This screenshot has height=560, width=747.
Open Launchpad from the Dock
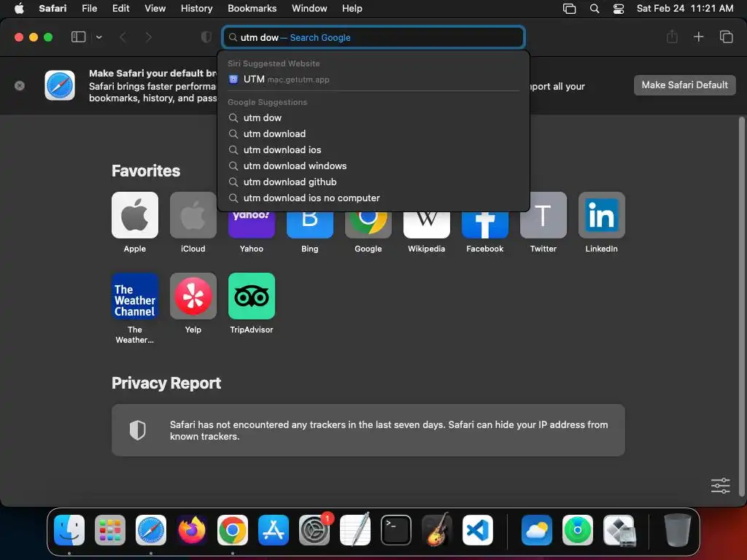point(110,530)
